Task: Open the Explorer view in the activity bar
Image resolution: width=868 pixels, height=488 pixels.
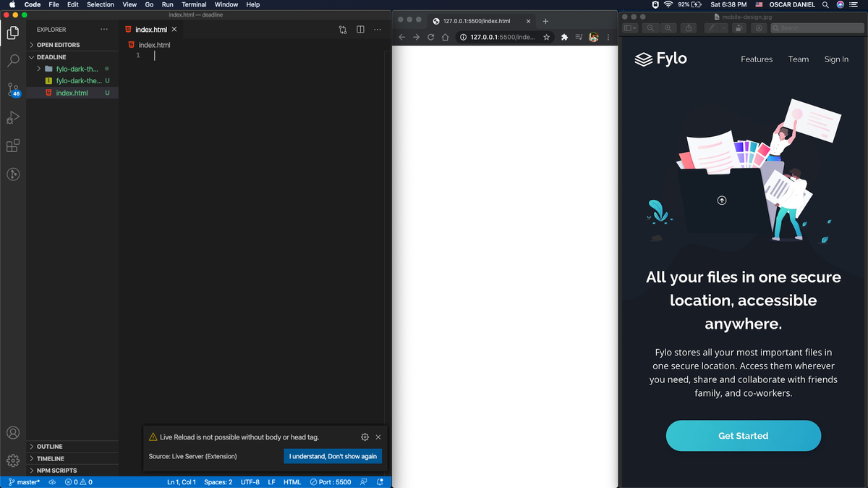Action: [13, 33]
